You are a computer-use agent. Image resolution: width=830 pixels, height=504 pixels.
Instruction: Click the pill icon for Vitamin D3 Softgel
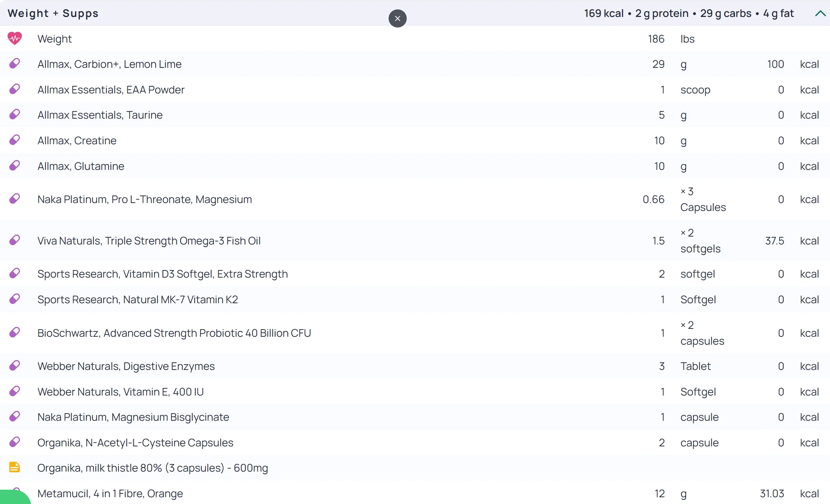15,273
